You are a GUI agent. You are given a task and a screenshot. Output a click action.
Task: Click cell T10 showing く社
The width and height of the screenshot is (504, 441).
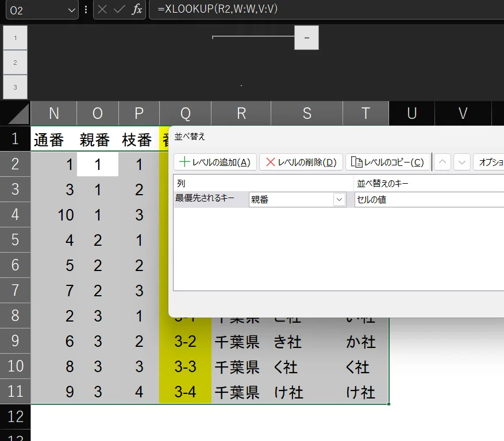coord(366,366)
